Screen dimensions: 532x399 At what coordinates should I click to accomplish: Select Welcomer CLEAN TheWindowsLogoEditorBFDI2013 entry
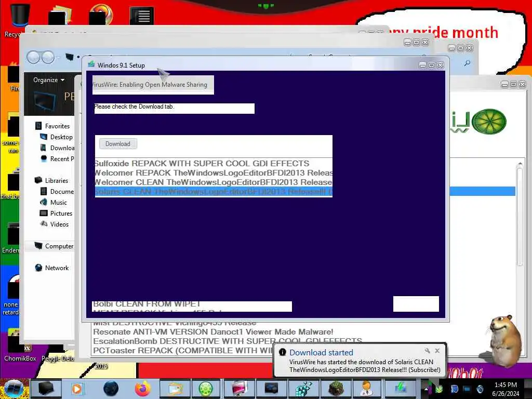214,182
